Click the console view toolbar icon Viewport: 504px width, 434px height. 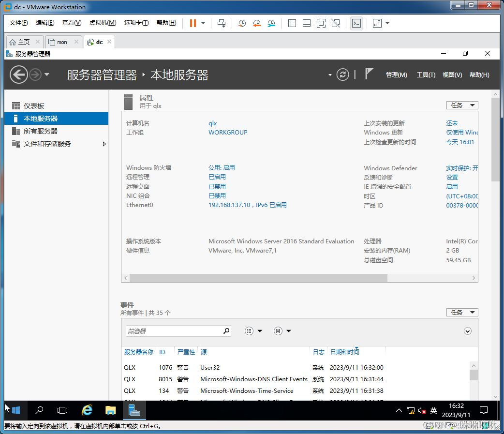356,23
